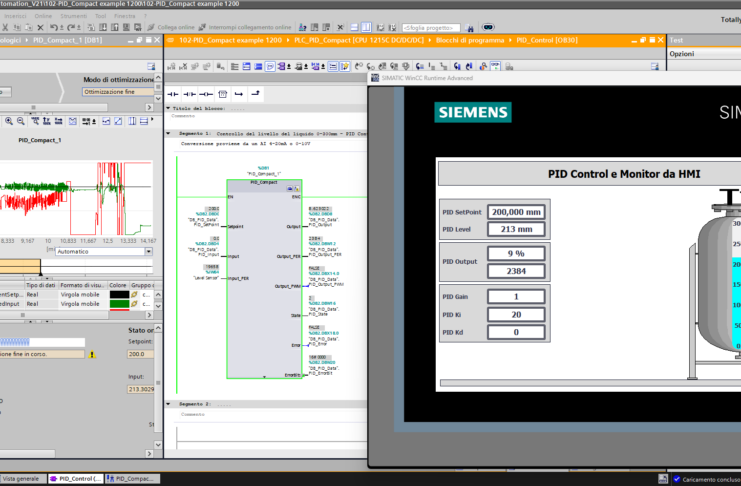
Task: Click the horizontal split editor icon
Action: [354, 27]
